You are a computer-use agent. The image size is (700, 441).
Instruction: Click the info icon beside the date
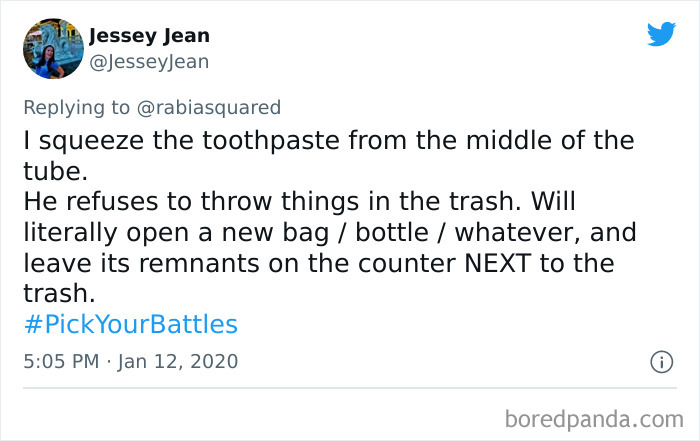[x=660, y=362]
